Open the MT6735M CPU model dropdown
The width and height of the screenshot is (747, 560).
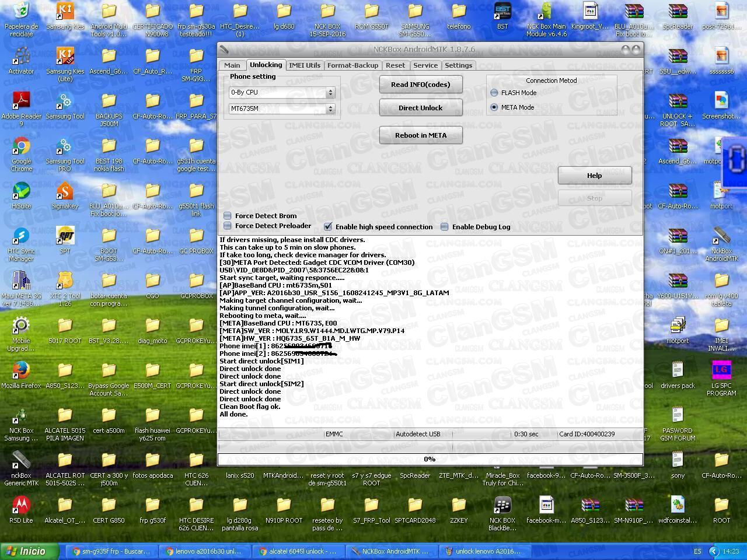click(x=282, y=108)
